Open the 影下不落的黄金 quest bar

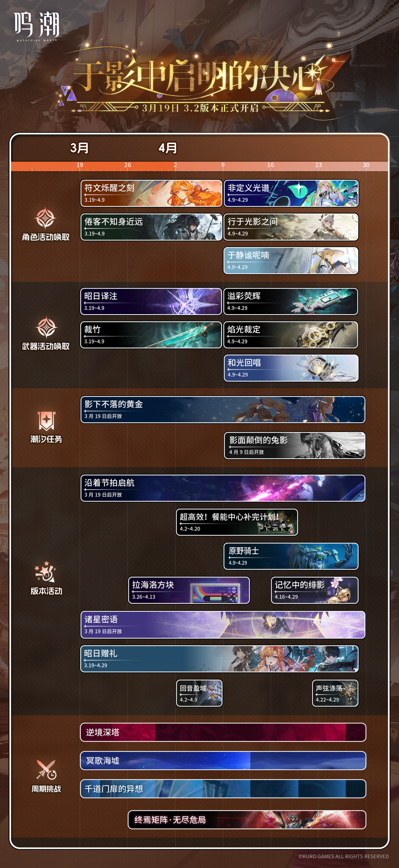223,410
